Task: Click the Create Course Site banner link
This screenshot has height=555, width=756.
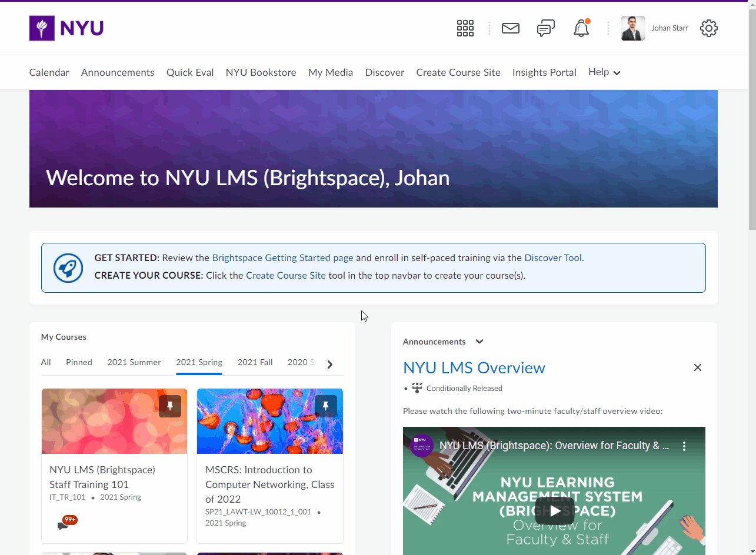Action: (286, 275)
